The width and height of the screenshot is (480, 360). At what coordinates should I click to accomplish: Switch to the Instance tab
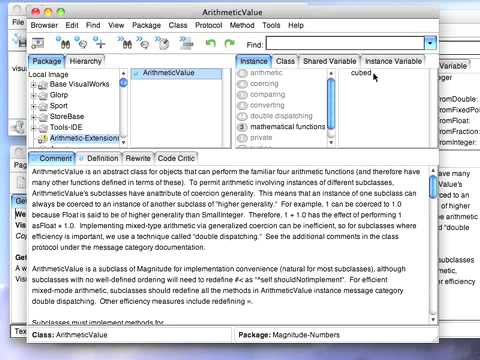click(254, 61)
